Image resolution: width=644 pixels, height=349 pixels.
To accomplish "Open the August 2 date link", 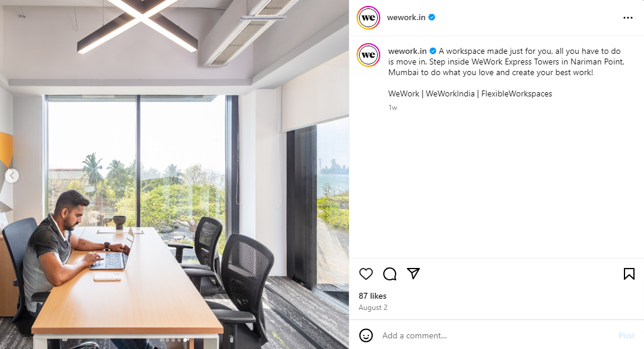I will (373, 308).
